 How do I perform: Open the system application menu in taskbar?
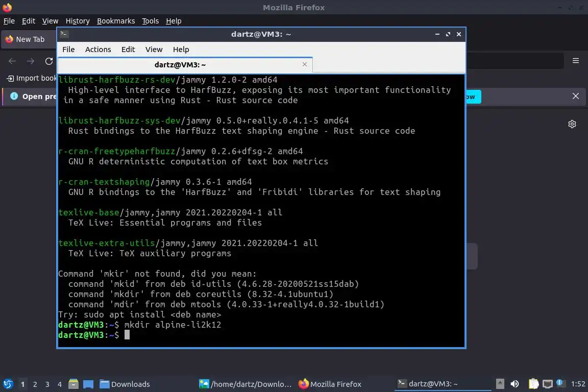(8, 384)
